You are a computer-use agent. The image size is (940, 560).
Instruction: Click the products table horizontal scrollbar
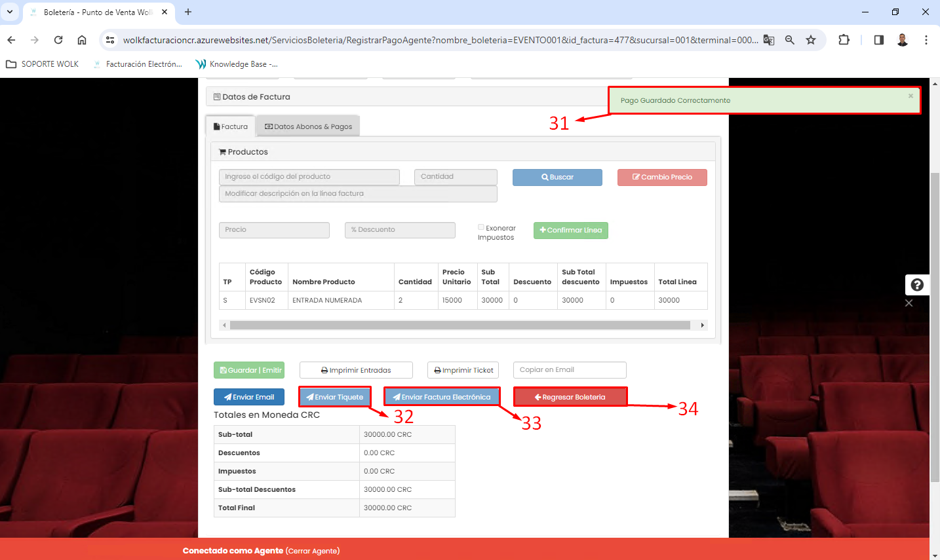pyautogui.click(x=460, y=325)
